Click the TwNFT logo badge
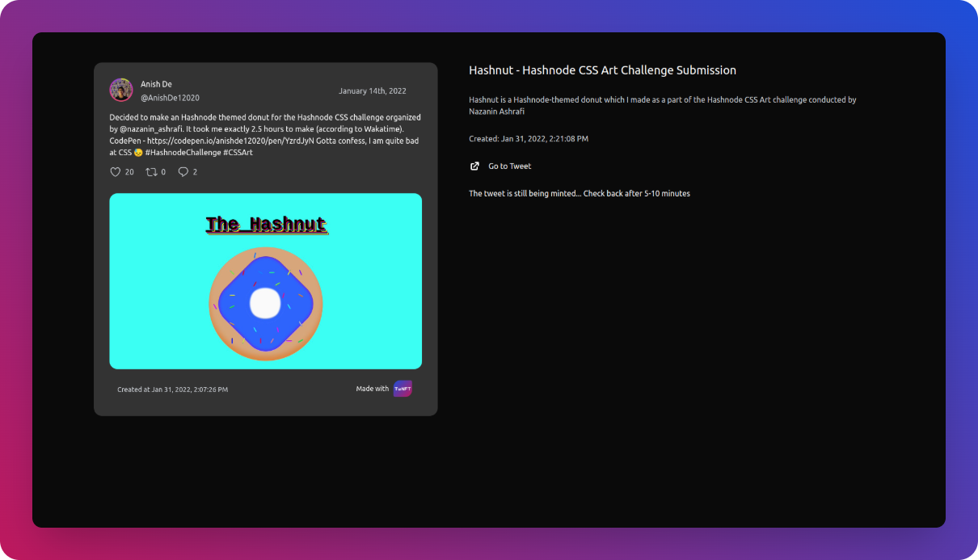The height and width of the screenshot is (560, 978). tap(403, 389)
